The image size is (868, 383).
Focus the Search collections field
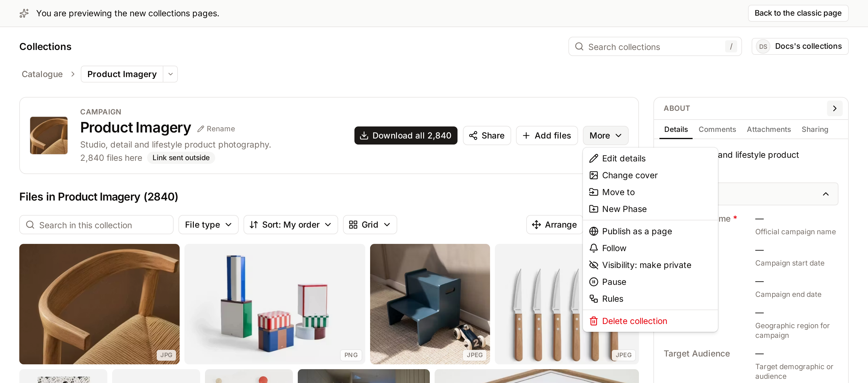click(655, 46)
